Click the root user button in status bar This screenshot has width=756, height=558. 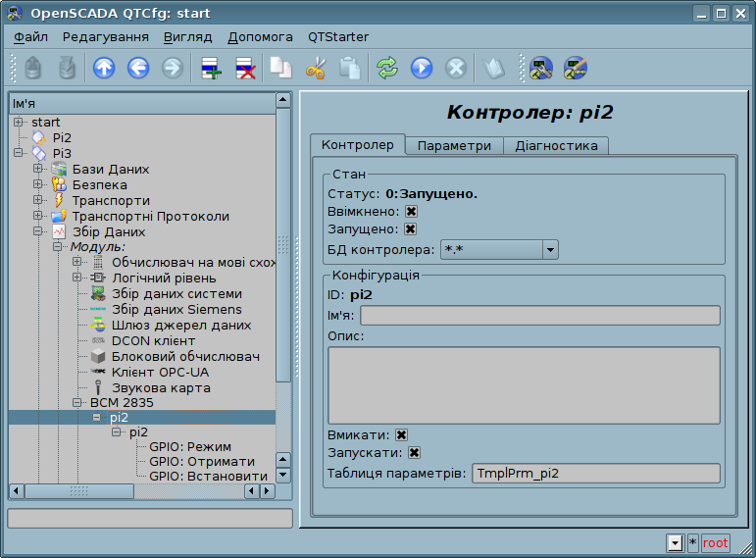715,542
